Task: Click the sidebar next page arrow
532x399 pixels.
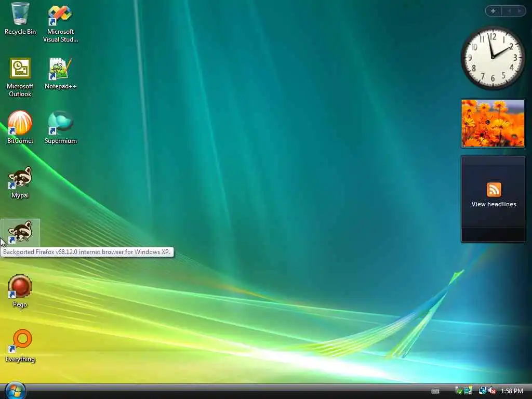Action: (x=519, y=11)
